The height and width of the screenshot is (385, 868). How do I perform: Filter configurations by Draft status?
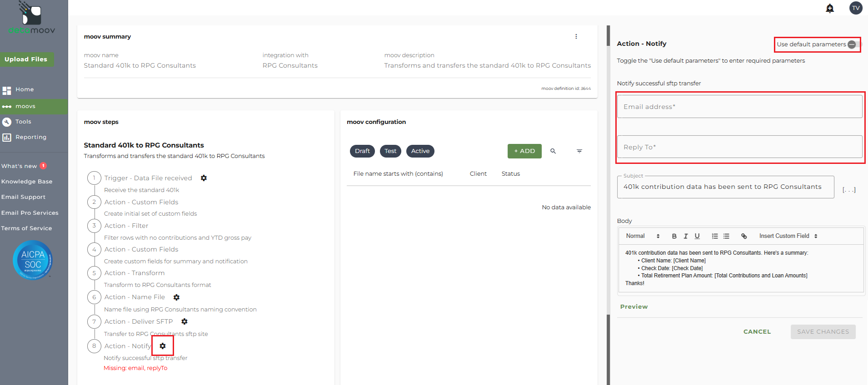point(362,151)
